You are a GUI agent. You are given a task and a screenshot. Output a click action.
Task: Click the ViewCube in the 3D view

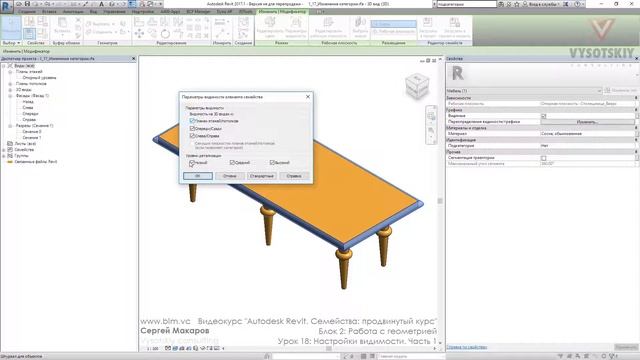(417, 86)
